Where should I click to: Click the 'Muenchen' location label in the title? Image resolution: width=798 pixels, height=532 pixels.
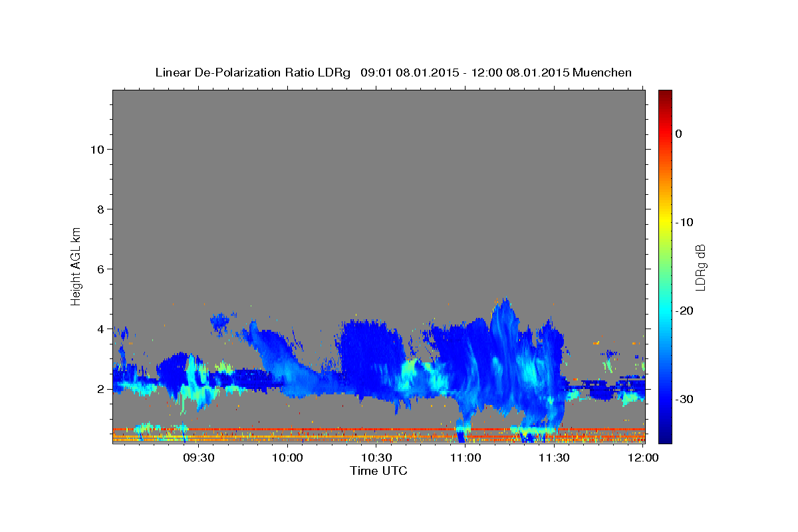[602, 72]
